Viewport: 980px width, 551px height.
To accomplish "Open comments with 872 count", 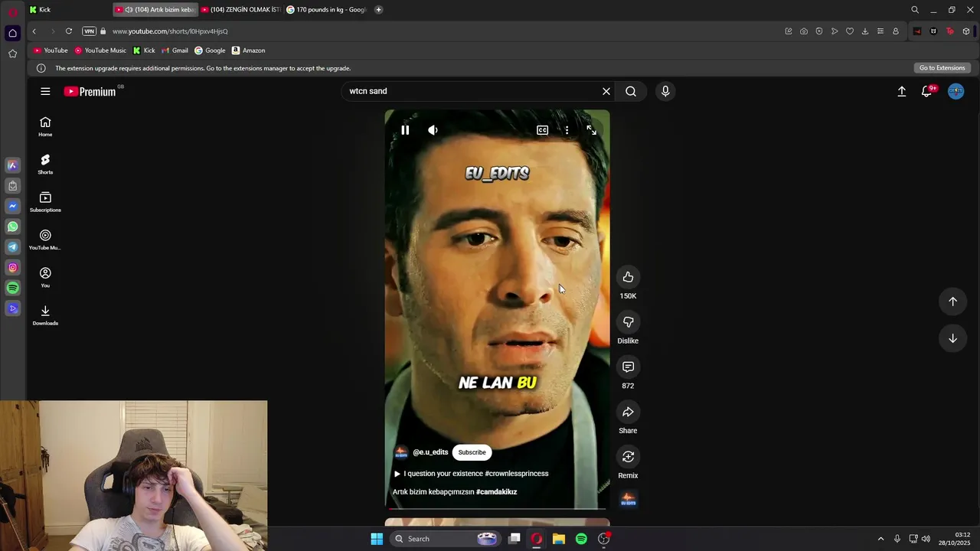I will [628, 367].
